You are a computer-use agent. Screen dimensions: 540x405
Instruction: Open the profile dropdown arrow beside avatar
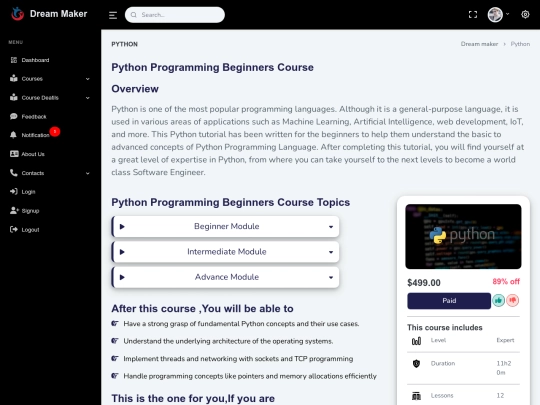click(507, 14)
